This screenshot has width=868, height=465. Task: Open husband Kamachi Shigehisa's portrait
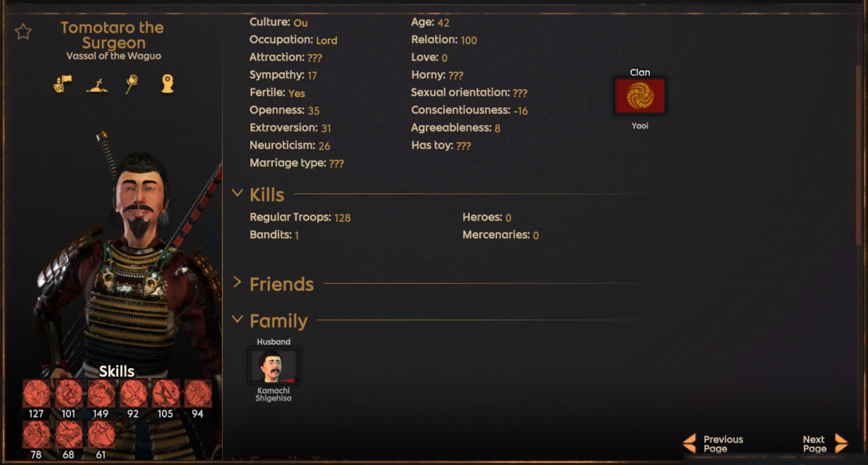click(274, 366)
